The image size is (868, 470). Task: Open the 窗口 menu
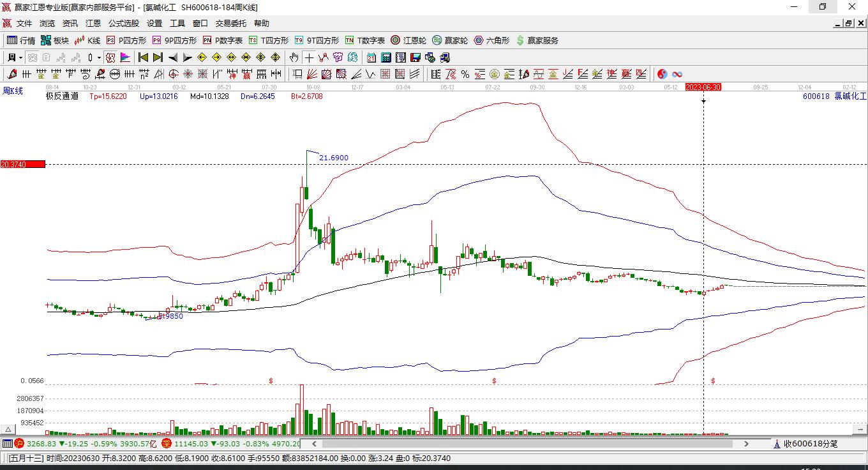(200, 24)
